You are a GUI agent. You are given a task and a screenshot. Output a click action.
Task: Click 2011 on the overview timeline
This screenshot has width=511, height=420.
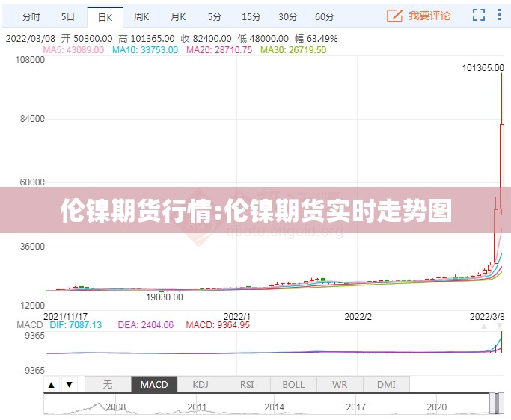pos(197,407)
